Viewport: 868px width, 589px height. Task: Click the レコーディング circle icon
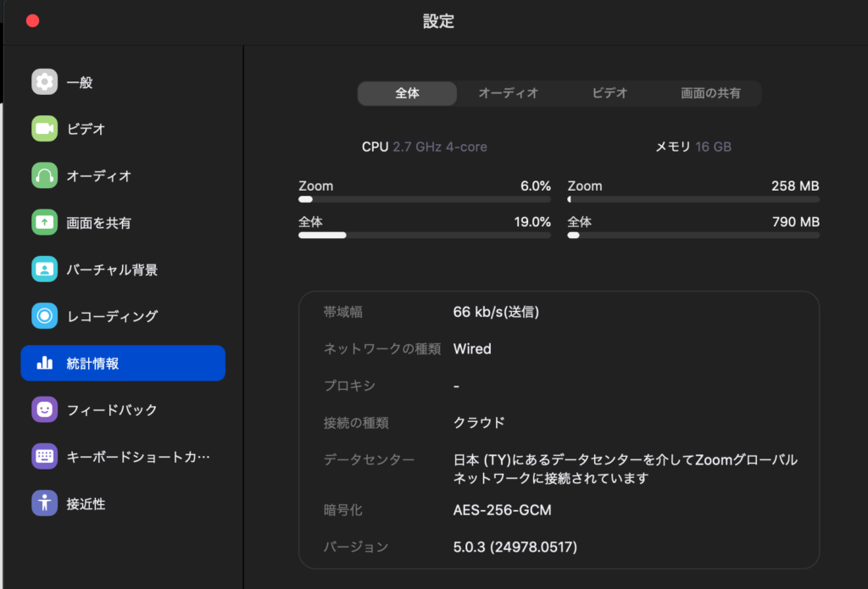[x=44, y=315]
